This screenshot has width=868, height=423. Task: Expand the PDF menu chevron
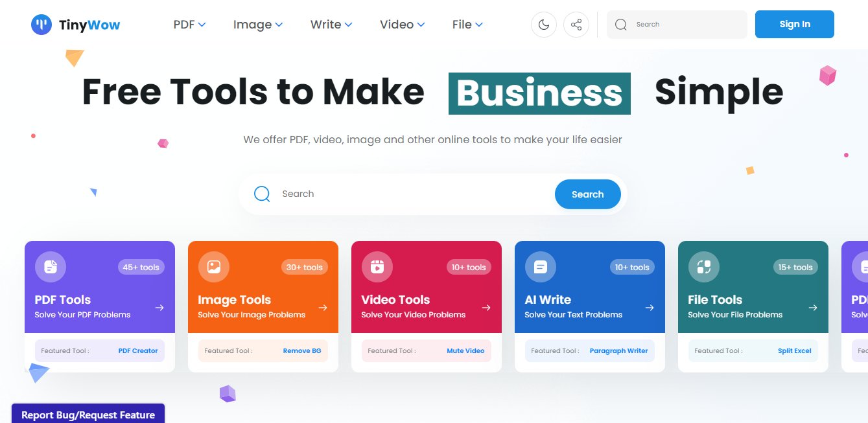[x=202, y=25]
